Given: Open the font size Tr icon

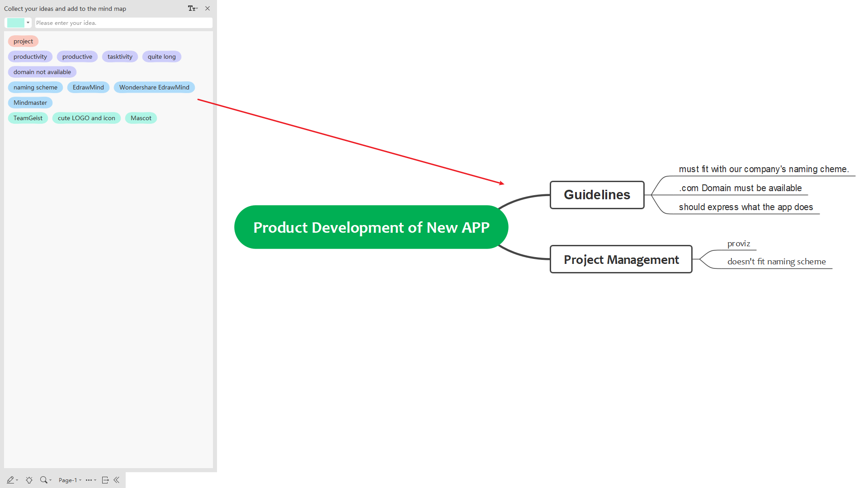Looking at the screenshot, I should click(x=192, y=9).
